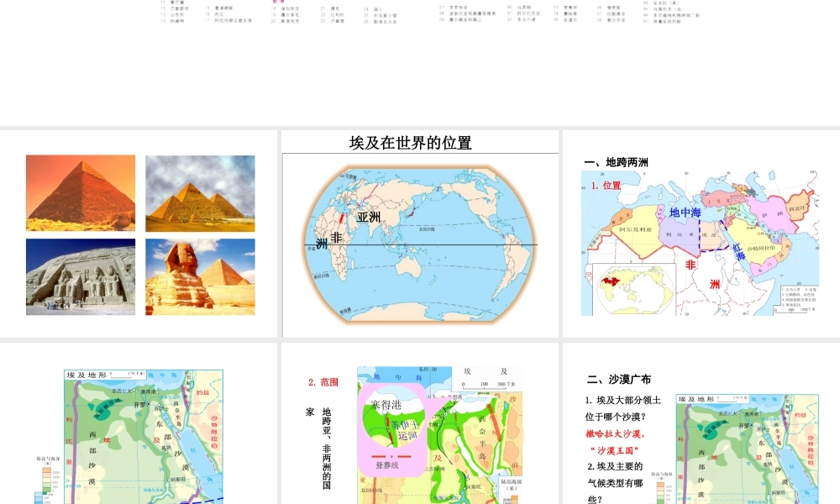Click the red text 2. 范围

(323, 382)
